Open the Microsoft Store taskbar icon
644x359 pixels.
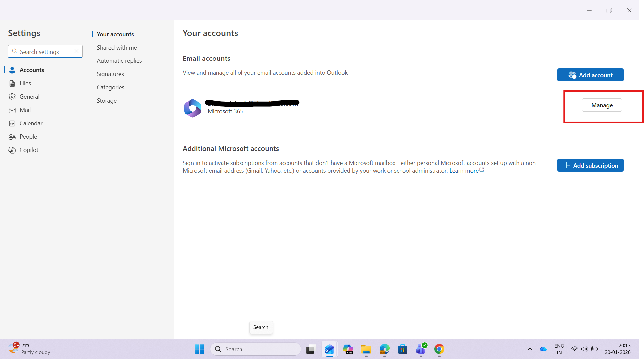click(x=402, y=349)
